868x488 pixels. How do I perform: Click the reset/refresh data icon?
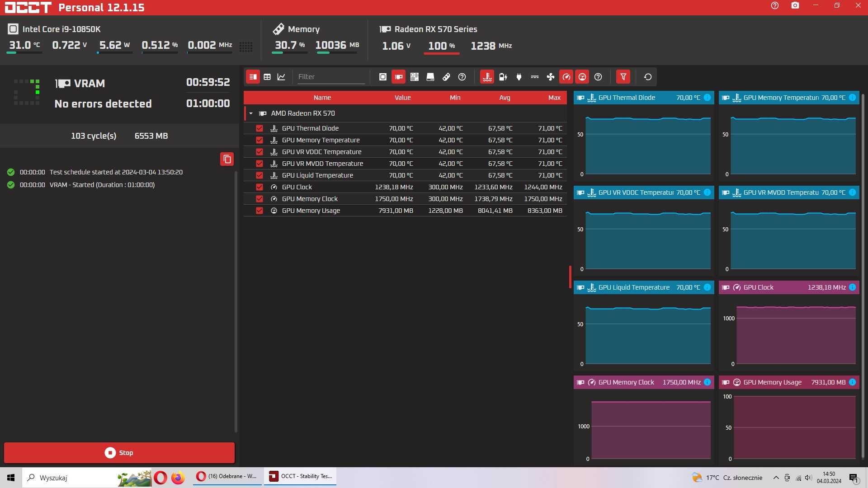pyautogui.click(x=648, y=76)
